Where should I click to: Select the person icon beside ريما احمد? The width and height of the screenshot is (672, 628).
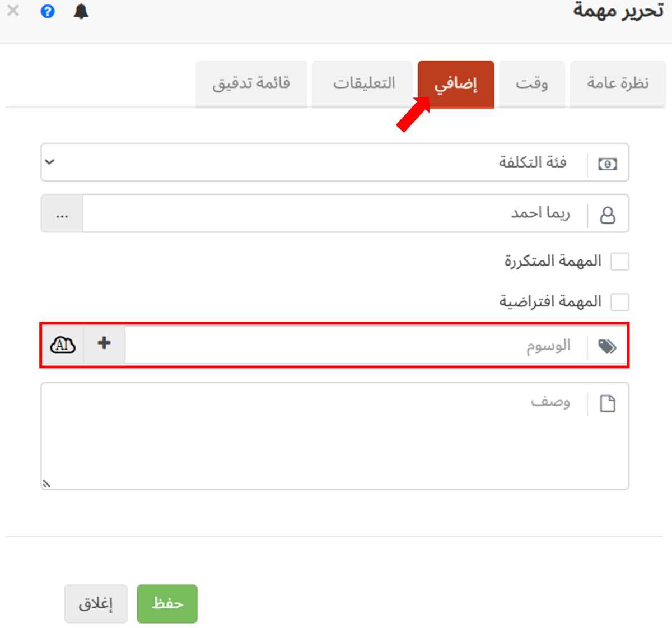click(x=608, y=213)
